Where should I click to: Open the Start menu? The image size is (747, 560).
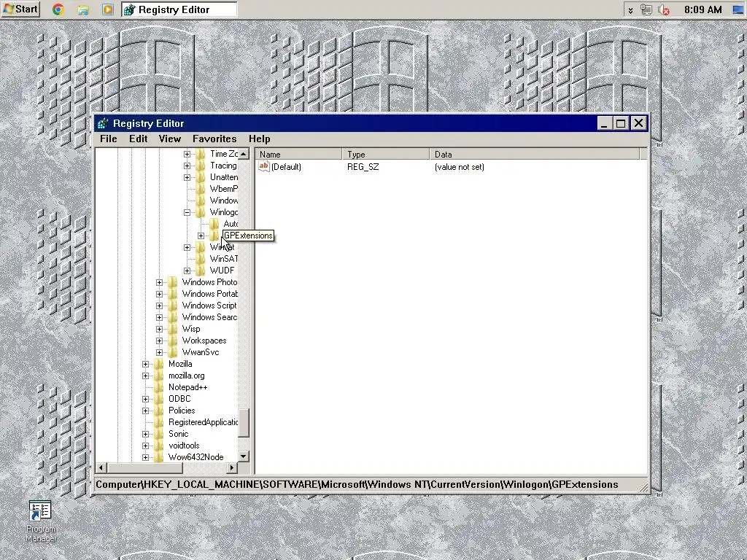click(20, 9)
